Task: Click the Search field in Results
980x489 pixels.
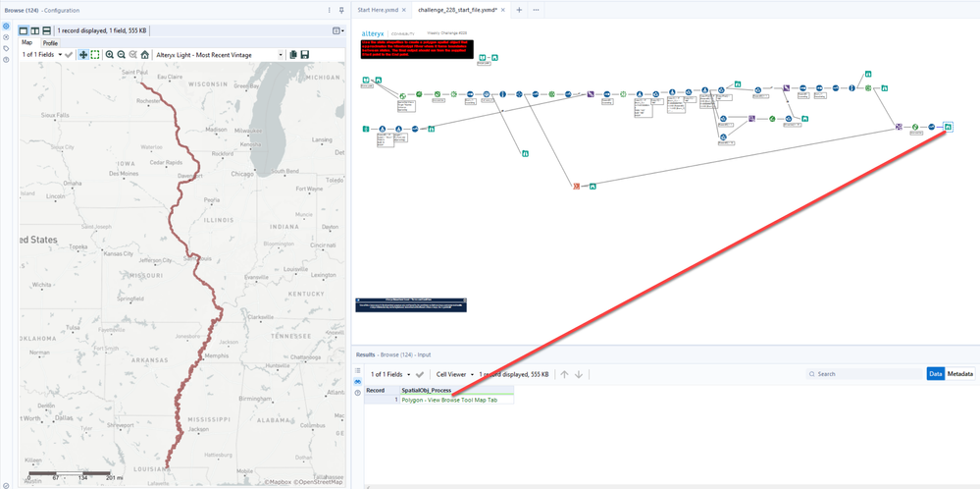Action: (862, 374)
